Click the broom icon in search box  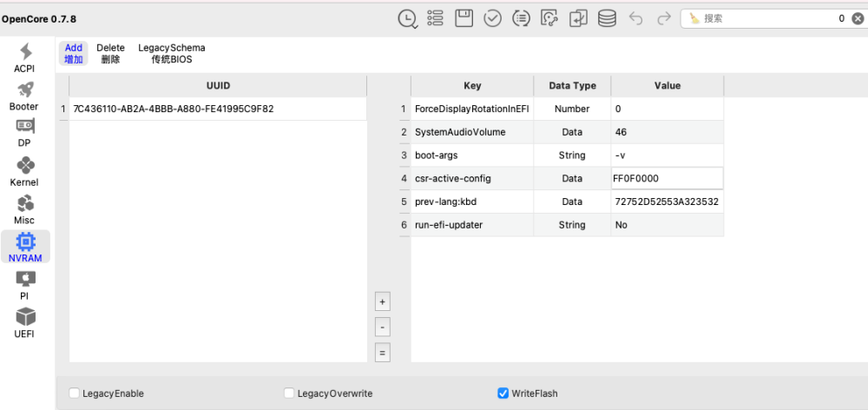click(694, 18)
